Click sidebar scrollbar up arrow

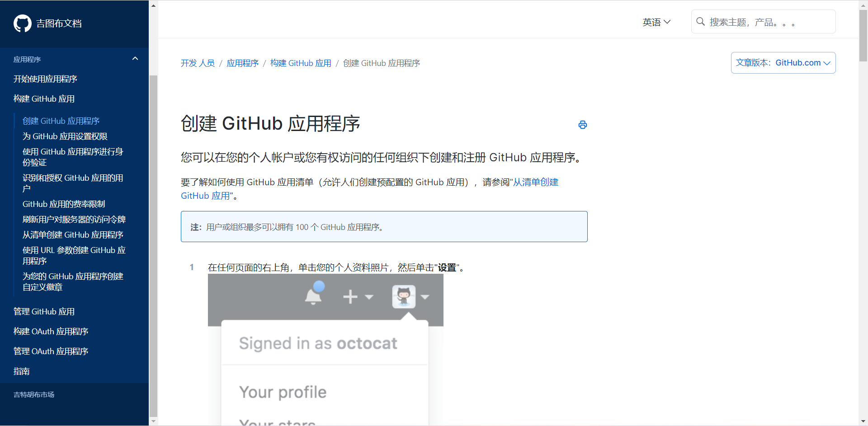tap(153, 5)
